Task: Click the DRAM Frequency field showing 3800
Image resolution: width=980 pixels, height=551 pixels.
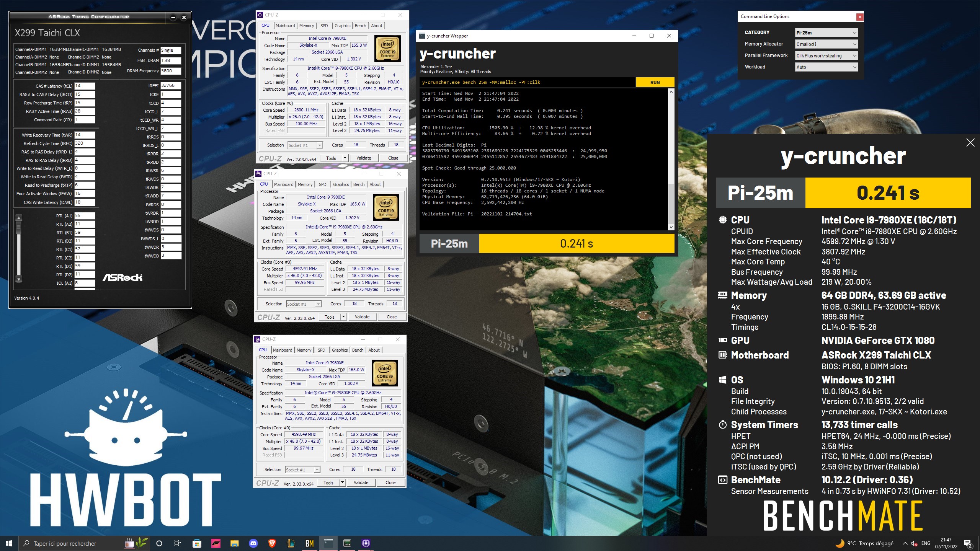Action: [x=170, y=71]
